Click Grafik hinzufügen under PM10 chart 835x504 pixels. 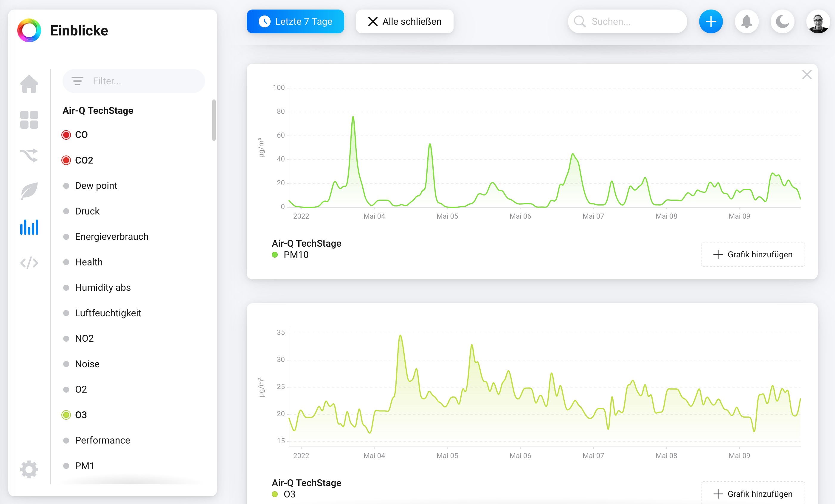pos(753,254)
